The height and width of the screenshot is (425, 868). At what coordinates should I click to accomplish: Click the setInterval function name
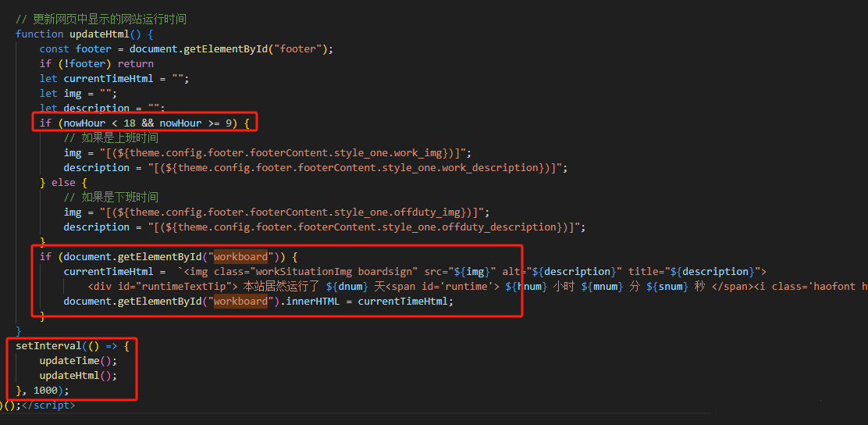(48, 345)
